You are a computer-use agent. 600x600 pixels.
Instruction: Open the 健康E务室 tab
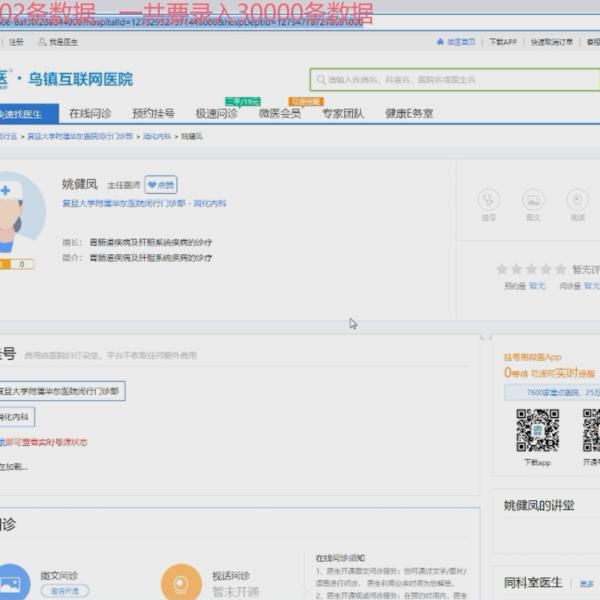pyautogui.click(x=409, y=114)
